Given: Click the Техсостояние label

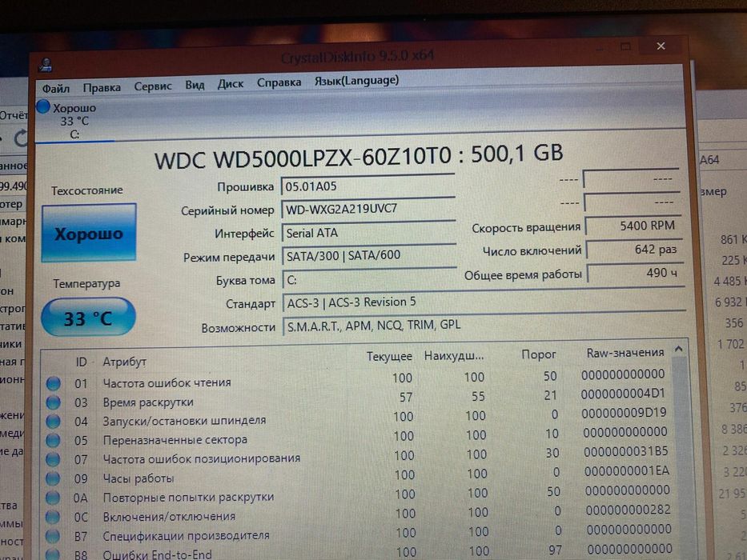Looking at the screenshot, I should click(x=87, y=190).
